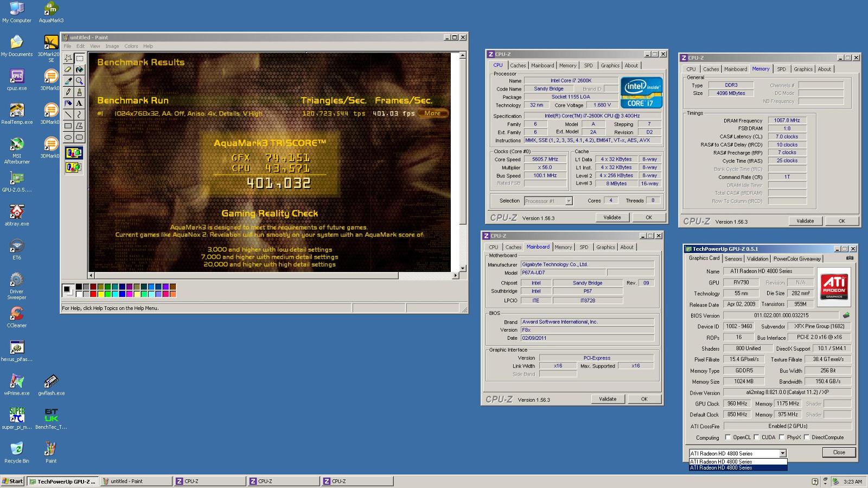The width and height of the screenshot is (868, 488).
Task: Select the Polygon shape tool
Action: (80, 126)
